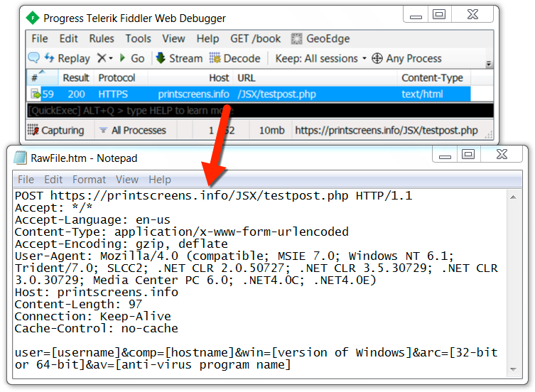This screenshot has height=392, width=535.
Task: Click the Notepad scrollbar down arrow
Action: click(x=513, y=369)
